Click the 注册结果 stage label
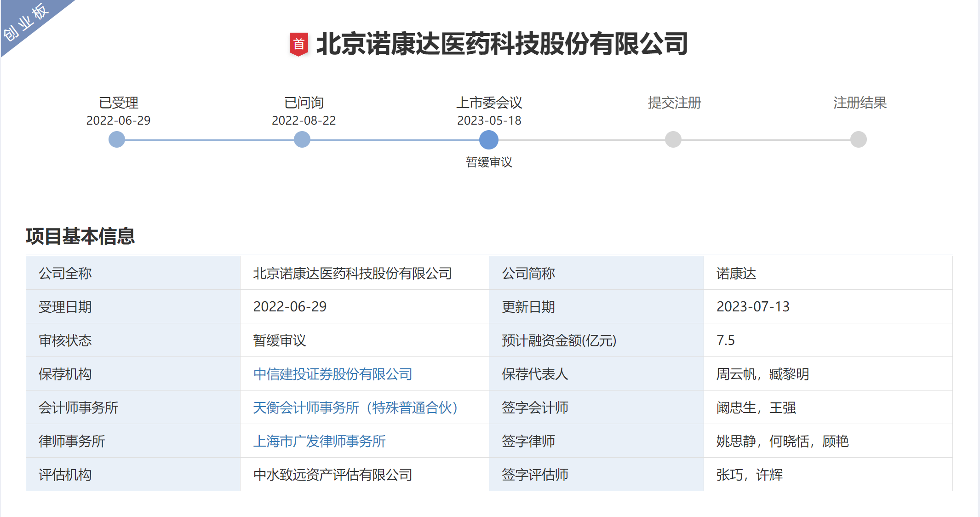Screen dimensions: 980x517 pyautogui.click(x=860, y=103)
